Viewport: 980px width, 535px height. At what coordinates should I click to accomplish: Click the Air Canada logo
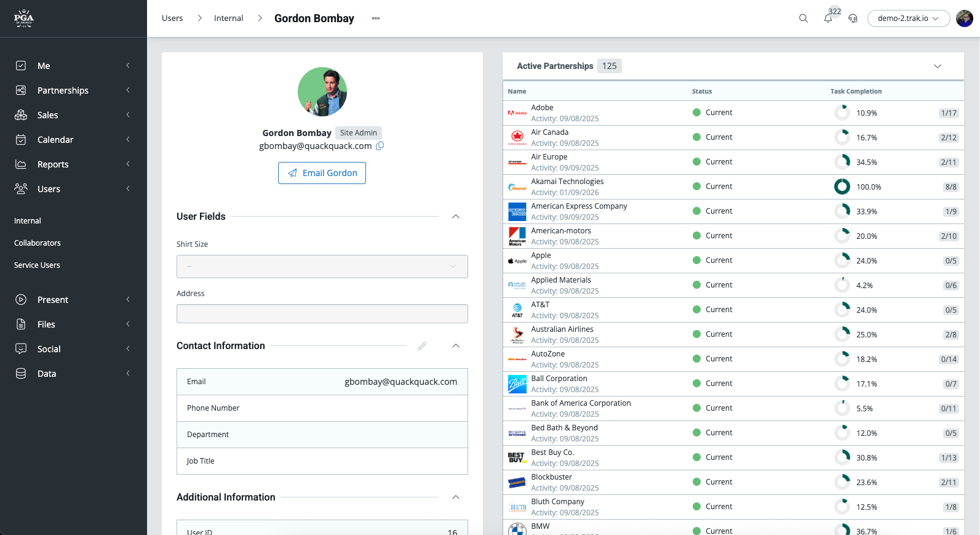point(517,138)
